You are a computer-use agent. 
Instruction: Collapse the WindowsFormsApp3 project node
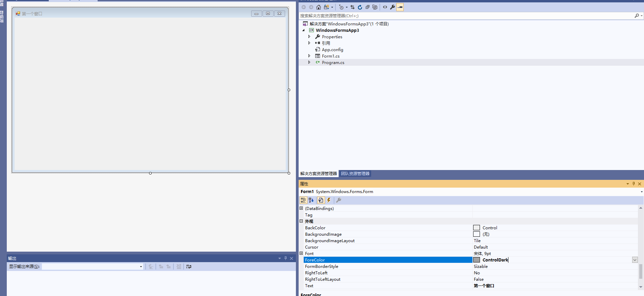pyautogui.click(x=303, y=30)
